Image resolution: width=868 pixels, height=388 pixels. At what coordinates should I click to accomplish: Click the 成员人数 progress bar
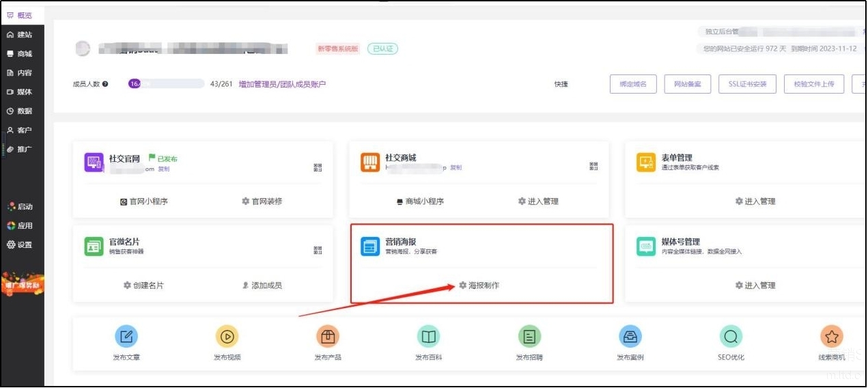point(166,84)
